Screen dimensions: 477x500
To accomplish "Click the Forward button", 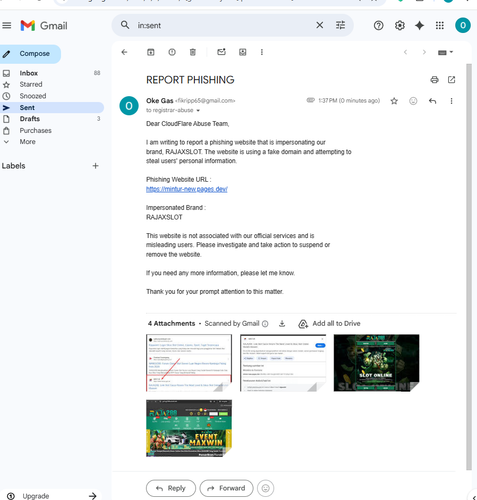I will coord(226,488).
